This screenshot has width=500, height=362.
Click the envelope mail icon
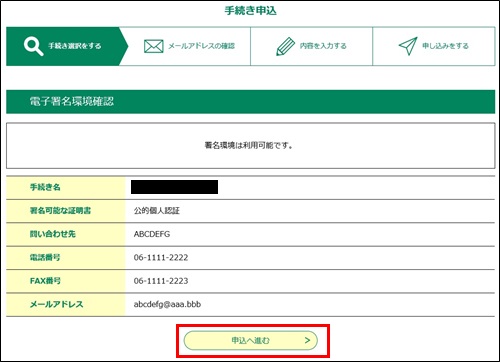tap(154, 46)
